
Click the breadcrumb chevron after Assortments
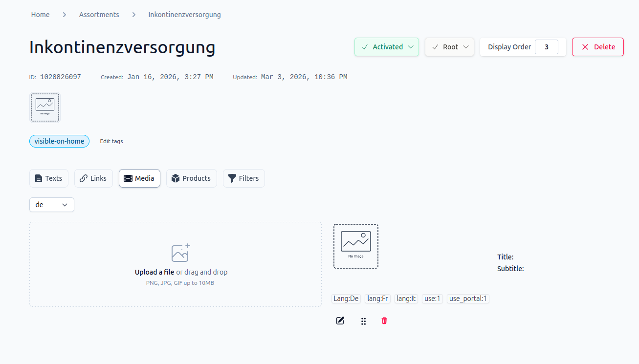click(133, 15)
